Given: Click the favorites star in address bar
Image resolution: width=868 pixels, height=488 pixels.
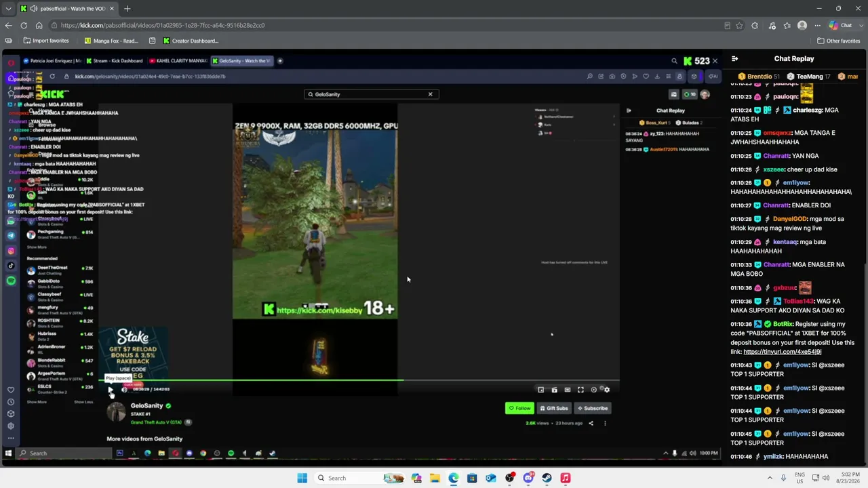Looking at the screenshot, I should [739, 26].
